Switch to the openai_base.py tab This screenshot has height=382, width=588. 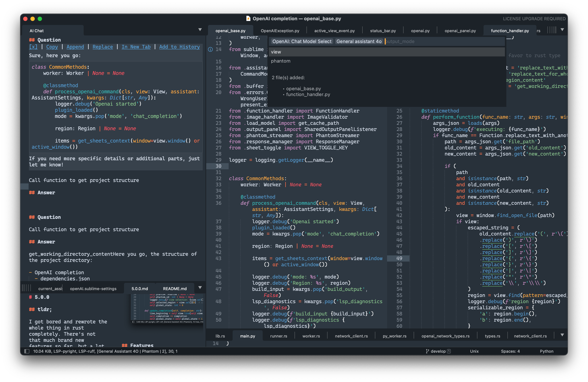click(230, 31)
